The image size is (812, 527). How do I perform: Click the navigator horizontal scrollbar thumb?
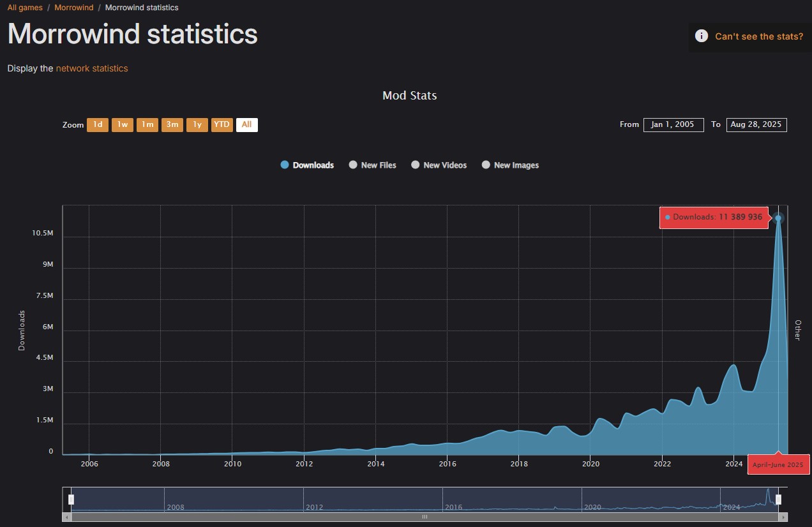pos(425,517)
